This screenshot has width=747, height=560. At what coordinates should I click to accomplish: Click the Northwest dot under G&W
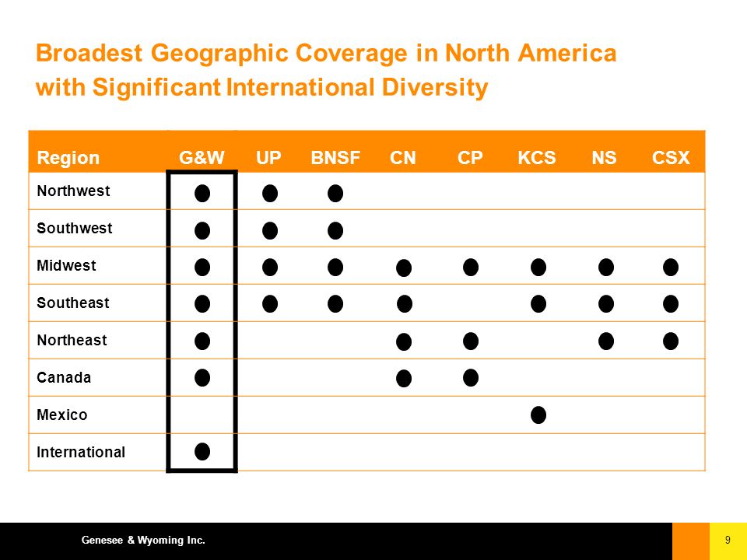point(202,194)
